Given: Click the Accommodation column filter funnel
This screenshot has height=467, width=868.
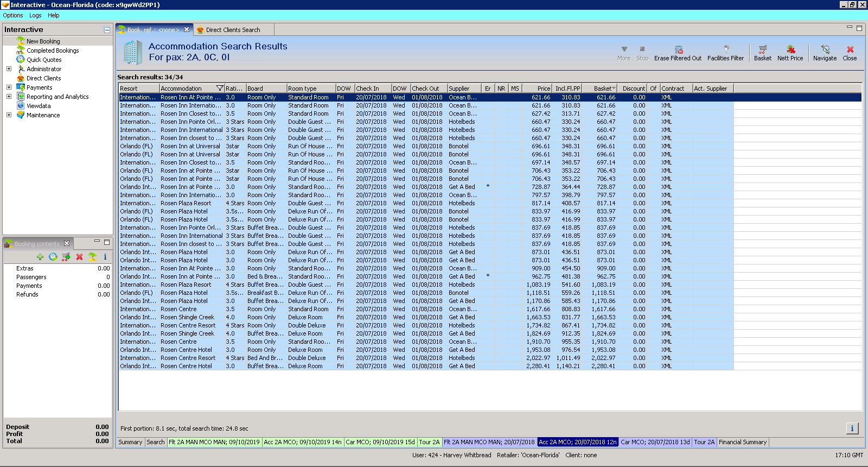Looking at the screenshot, I should click(x=220, y=89).
